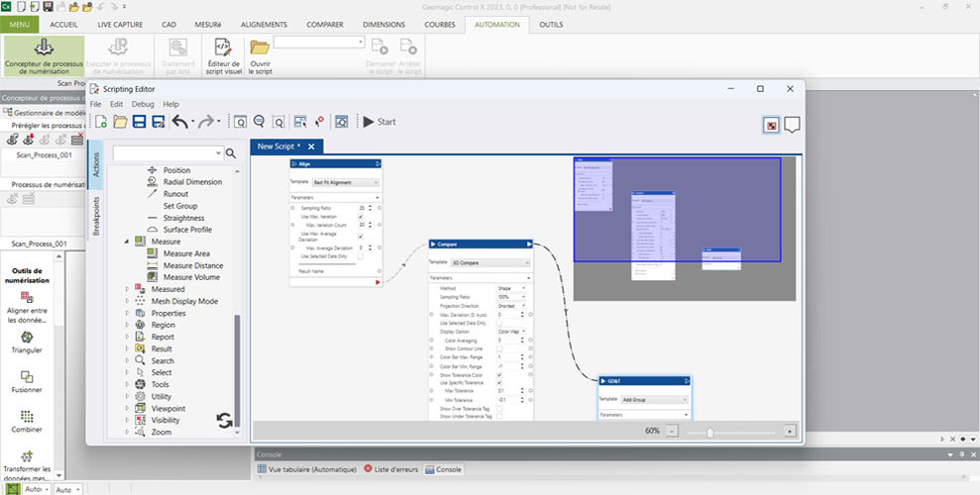The height and width of the screenshot is (495, 980).
Task: Open Best Fit Alignment template dropdown
Action: click(346, 182)
